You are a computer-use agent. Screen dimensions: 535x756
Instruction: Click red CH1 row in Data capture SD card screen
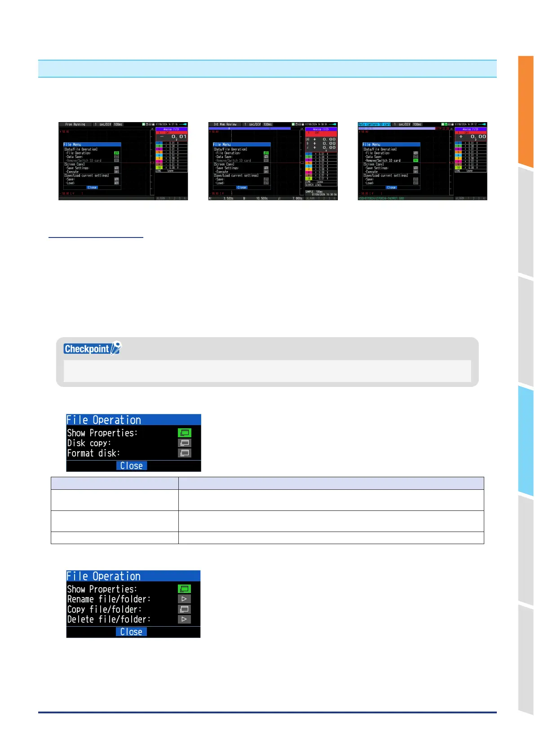tap(471, 133)
